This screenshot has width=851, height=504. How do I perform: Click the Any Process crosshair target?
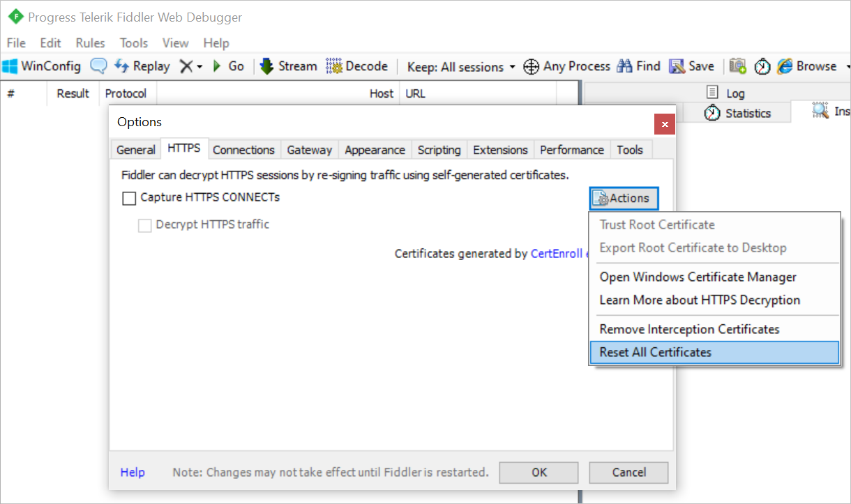coord(531,66)
